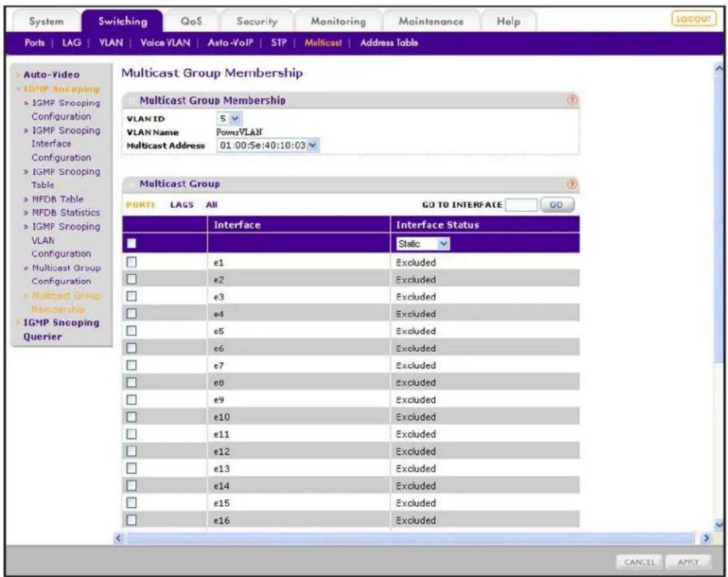728x577 pixels.
Task: Open the Ports submenu
Action: (x=35, y=42)
